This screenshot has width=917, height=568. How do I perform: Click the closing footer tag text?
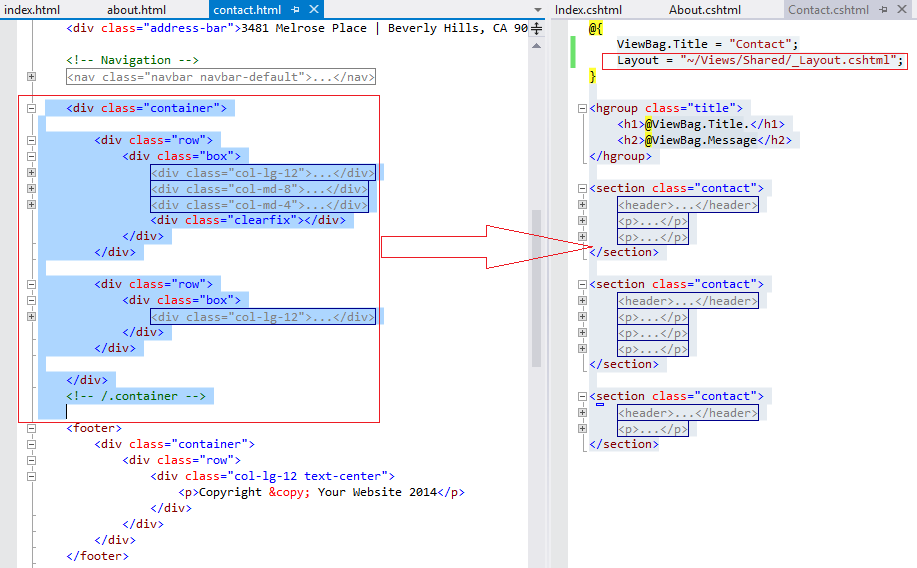coord(97,556)
